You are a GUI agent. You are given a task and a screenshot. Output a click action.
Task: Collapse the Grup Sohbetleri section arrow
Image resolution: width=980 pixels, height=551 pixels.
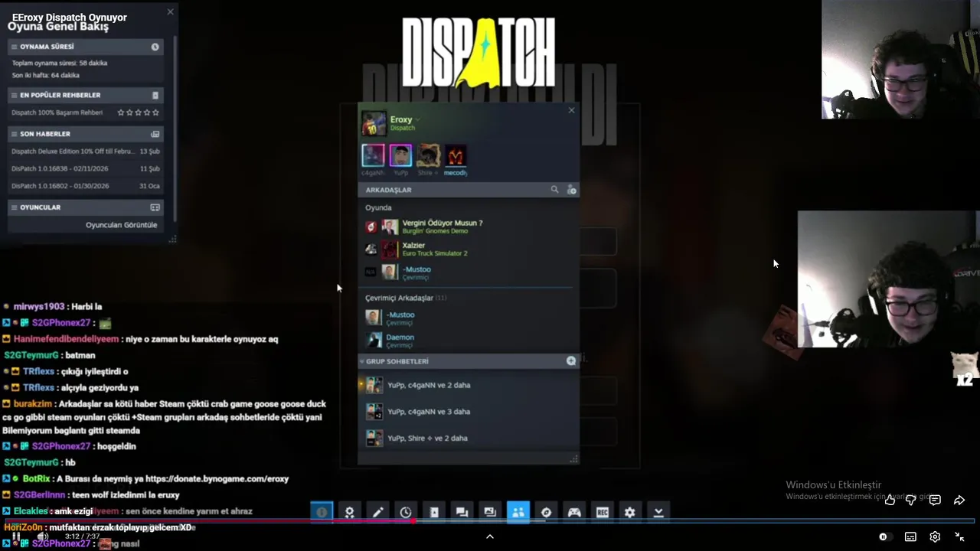[x=361, y=361]
